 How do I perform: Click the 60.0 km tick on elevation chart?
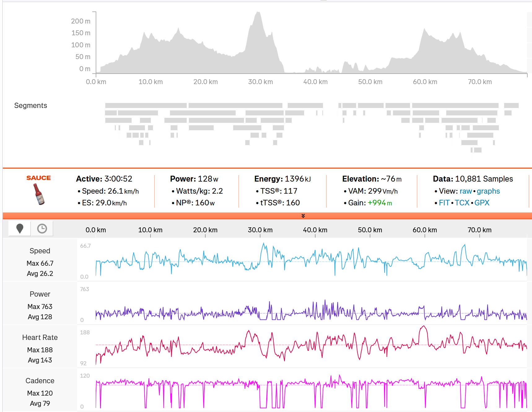[x=425, y=82]
